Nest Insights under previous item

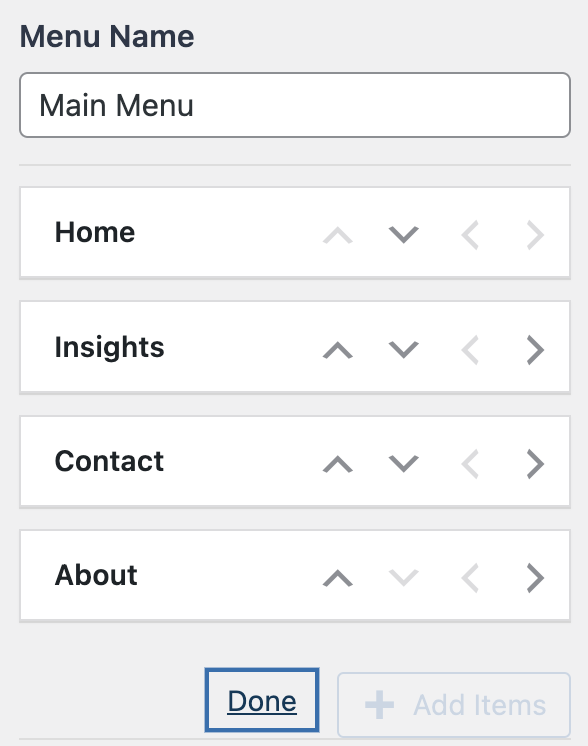[535, 350]
